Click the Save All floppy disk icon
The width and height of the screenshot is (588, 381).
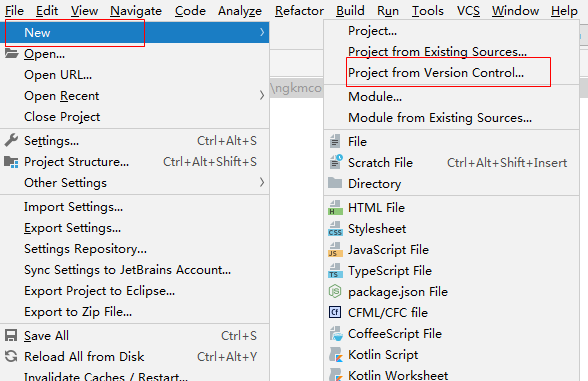(x=11, y=335)
